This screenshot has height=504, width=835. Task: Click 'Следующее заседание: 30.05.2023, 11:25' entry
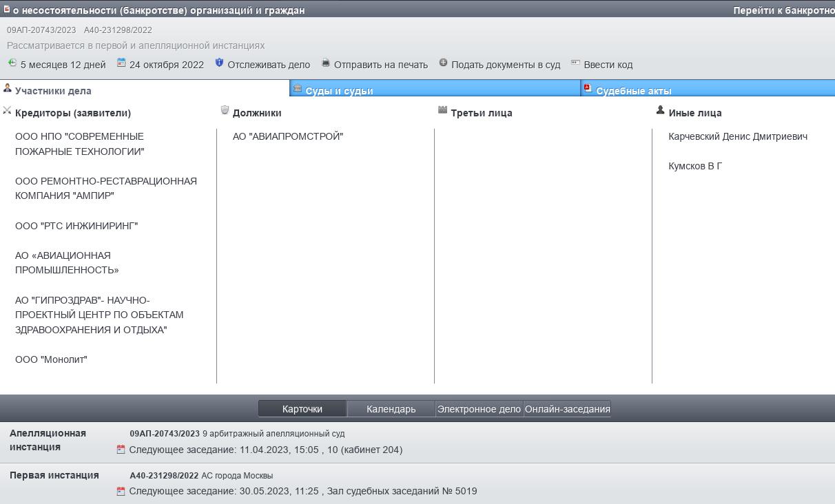tap(303, 492)
